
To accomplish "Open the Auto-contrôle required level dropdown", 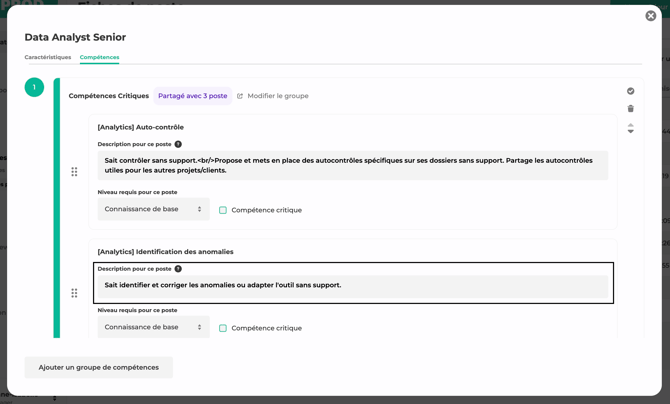I will (153, 210).
